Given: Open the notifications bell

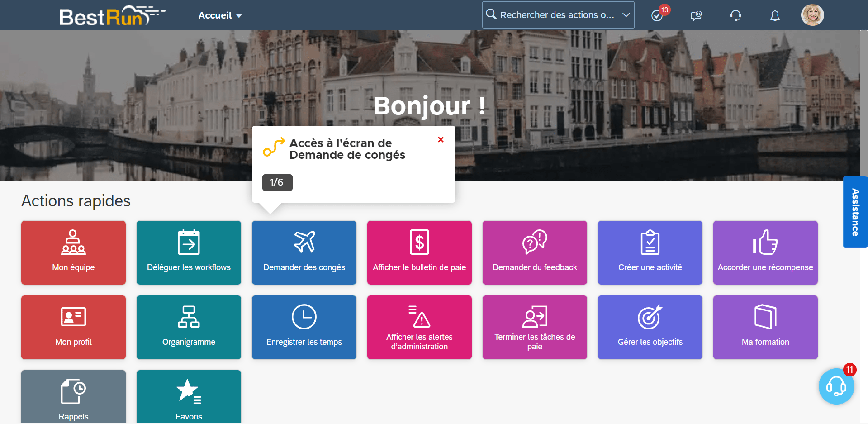Looking at the screenshot, I should coord(775,15).
